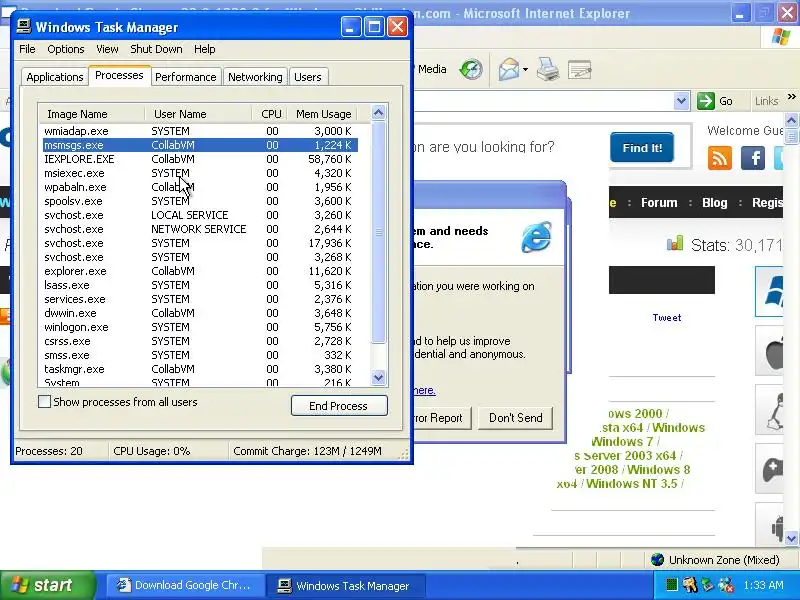Select the explorer.exe process row

click(200, 271)
